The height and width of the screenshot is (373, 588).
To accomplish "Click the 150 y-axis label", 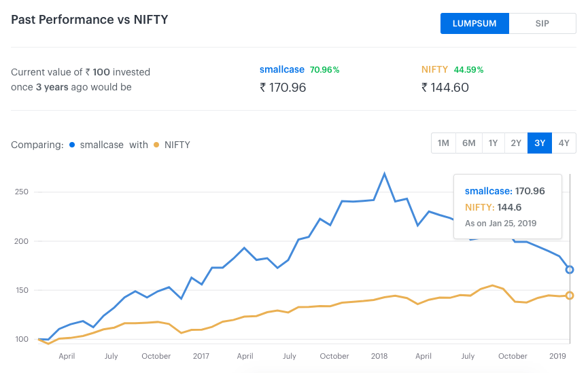I will 21,290.
